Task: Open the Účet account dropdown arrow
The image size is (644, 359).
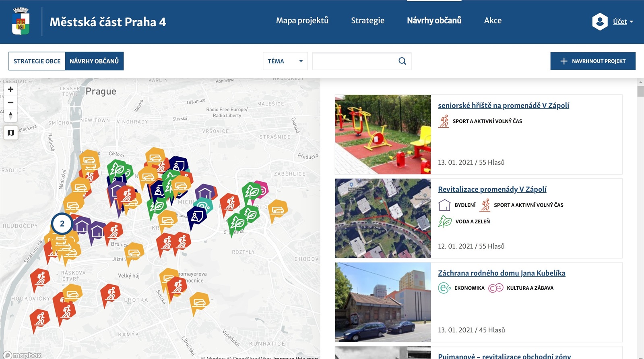Action: click(x=631, y=22)
